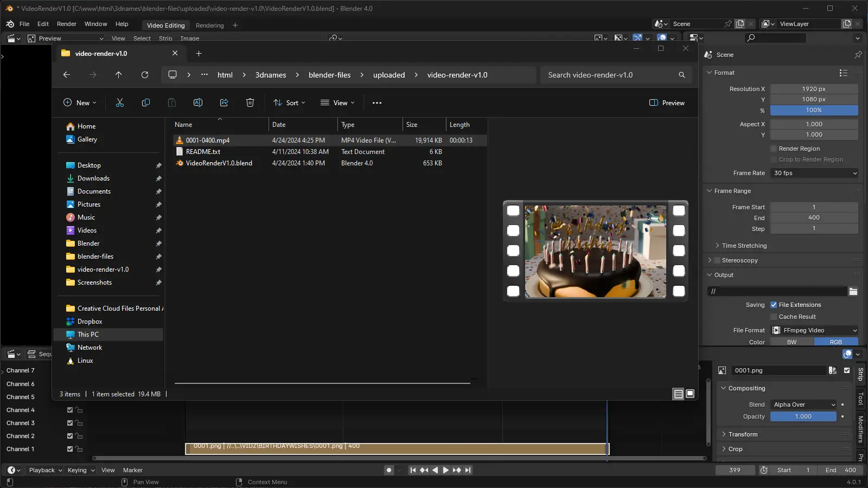Click the See more ellipsis in Explorer toolbar
This screenshot has height=488, width=868.
377,103
